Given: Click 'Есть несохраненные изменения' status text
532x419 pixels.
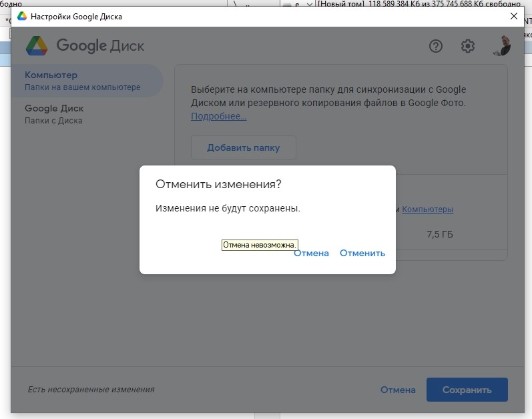Looking at the screenshot, I should tap(91, 390).
